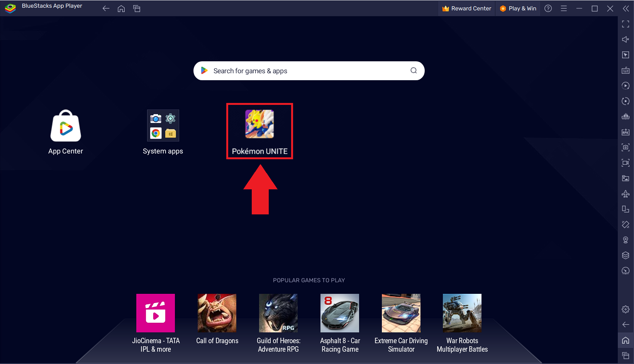The width and height of the screenshot is (634, 364).
Task: Take a screenshot with the camera icon
Action: click(626, 147)
